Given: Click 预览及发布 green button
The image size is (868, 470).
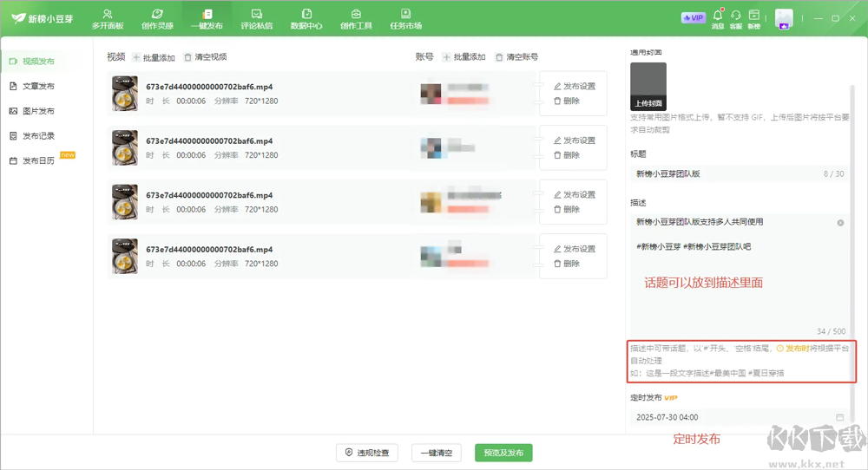Looking at the screenshot, I should 503,453.
